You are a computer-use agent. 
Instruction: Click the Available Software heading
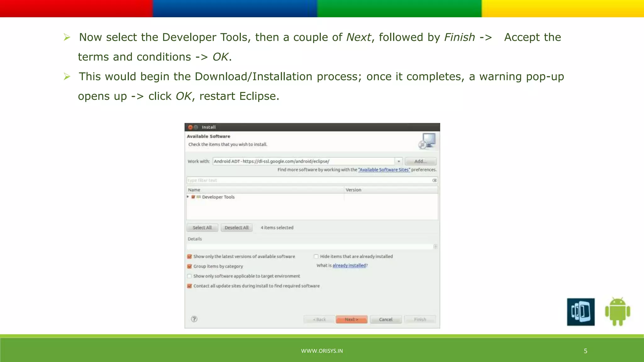click(208, 136)
